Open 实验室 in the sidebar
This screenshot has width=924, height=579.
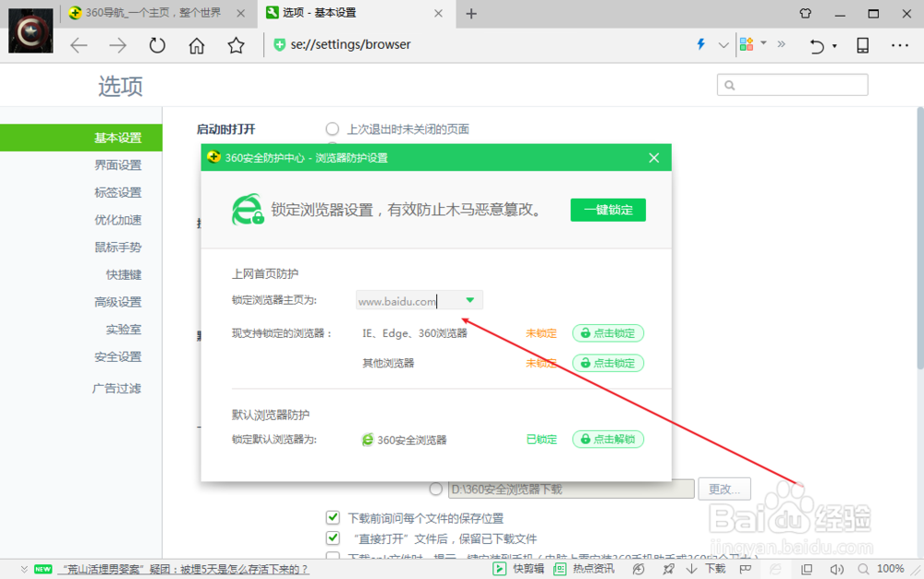124,330
